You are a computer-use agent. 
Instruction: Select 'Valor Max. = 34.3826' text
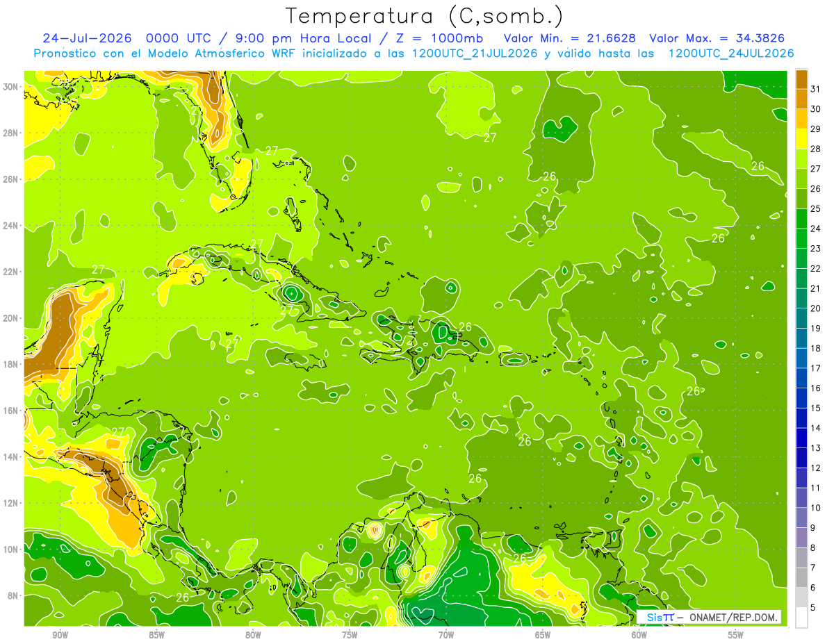[x=717, y=38]
